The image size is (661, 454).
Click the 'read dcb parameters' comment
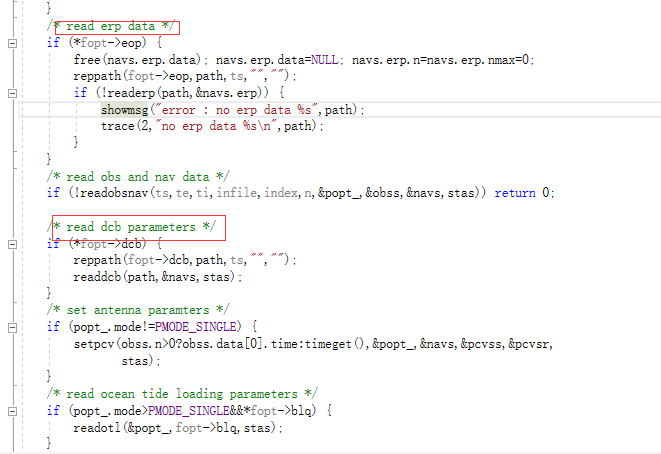(131, 227)
